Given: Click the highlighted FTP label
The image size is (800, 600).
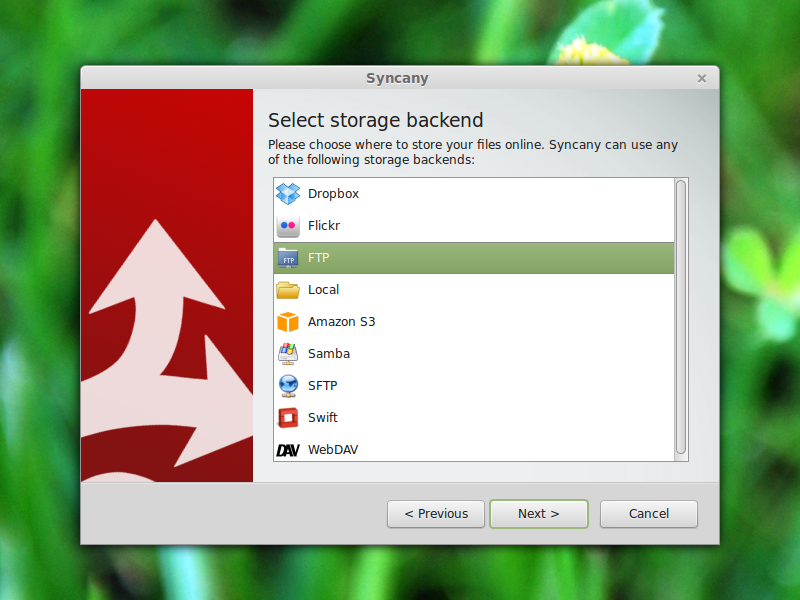Looking at the screenshot, I should pos(318,258).
